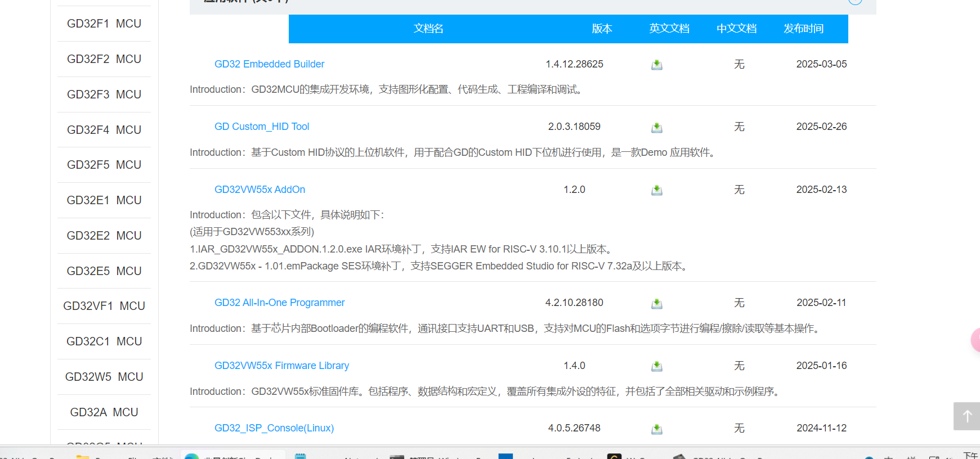Image resolution: width=980 pixels, height=459 pixels.
Task: Download GD Custom_HID Tool English file
Action: click(656, 128)
